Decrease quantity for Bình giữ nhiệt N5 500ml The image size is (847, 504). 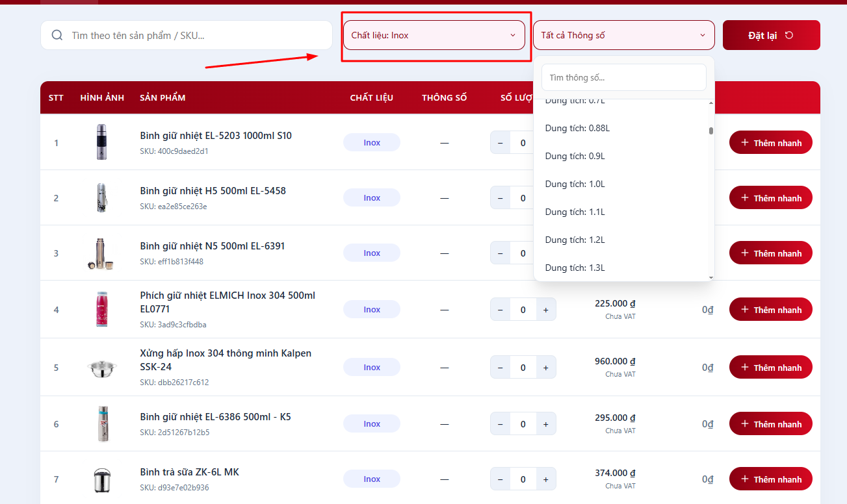500,253
